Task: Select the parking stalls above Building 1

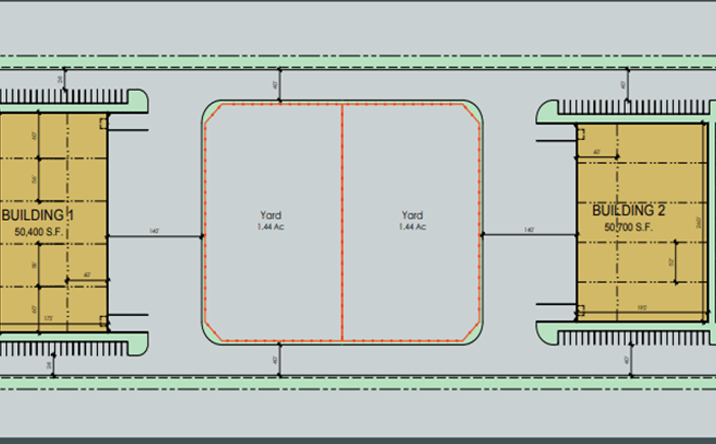Action: pyautogui.click(x=64, y=96)
